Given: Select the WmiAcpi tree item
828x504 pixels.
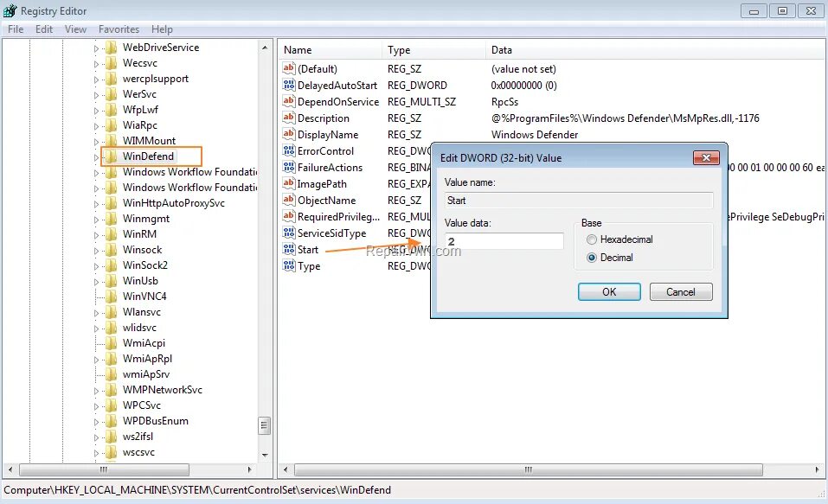Looking at the screenshot, I should click(144, 343).
